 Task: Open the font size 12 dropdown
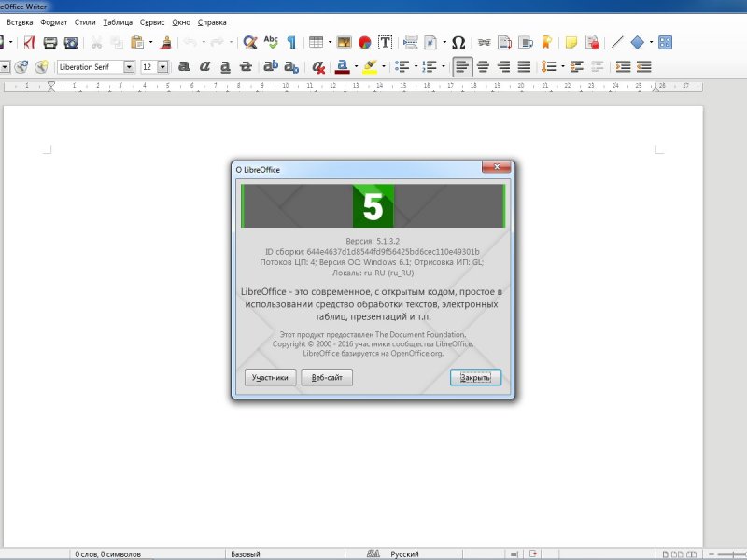(x=162, y=67)
